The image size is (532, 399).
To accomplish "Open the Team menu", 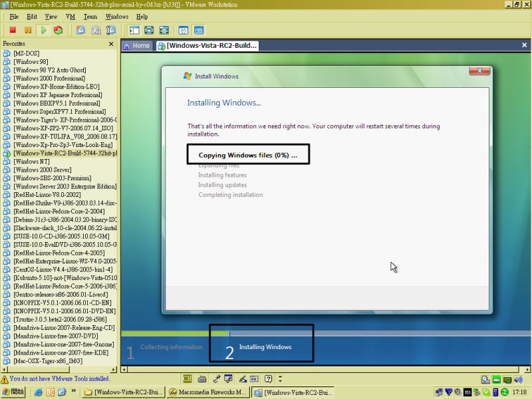I will point(90,17).
